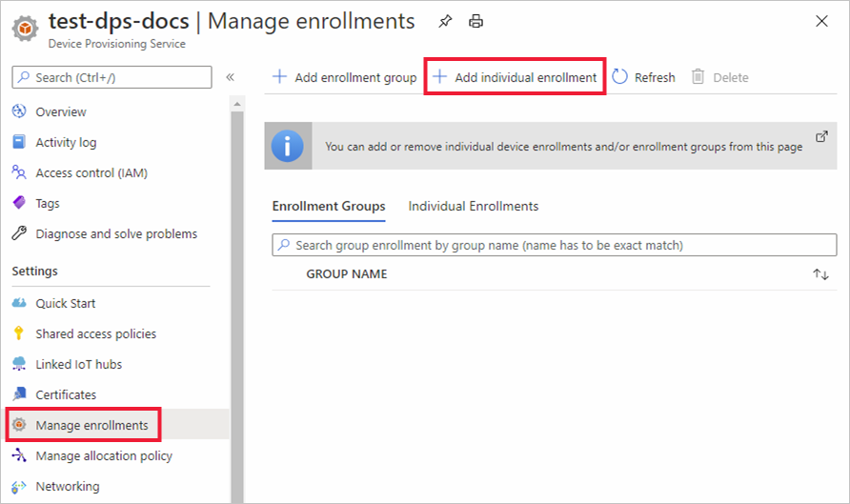
Task: Click the Refresh button
Action: [x=643, y=77]
